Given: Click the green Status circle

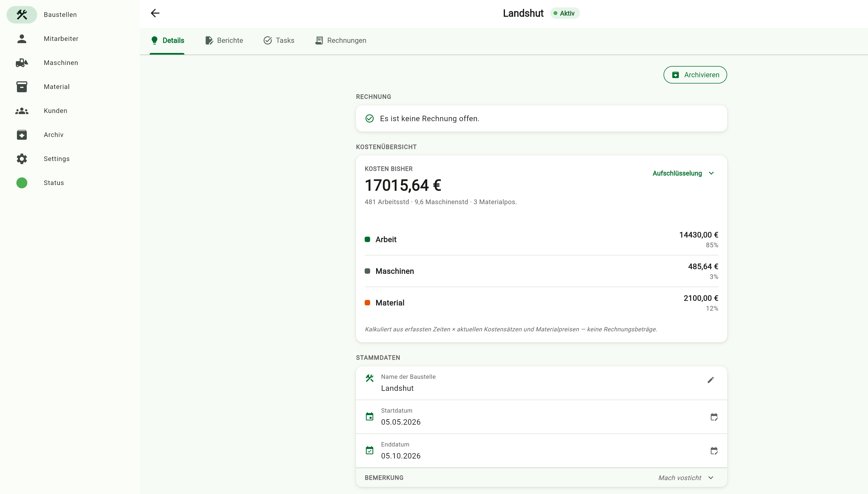Looking at the screenshot, I should (x=22, y=183).
